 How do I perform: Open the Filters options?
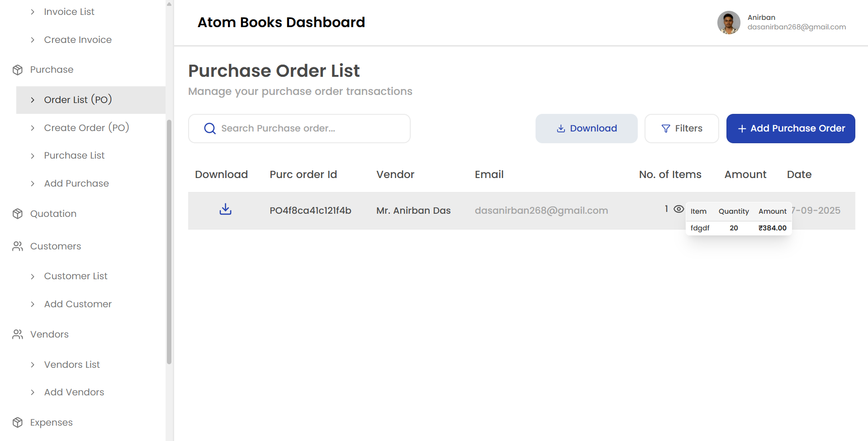[681, 128]
